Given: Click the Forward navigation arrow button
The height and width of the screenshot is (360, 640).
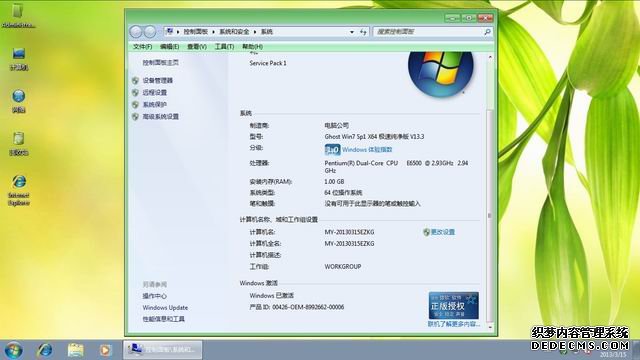Looking at the screenshot, I should (150, 31).
